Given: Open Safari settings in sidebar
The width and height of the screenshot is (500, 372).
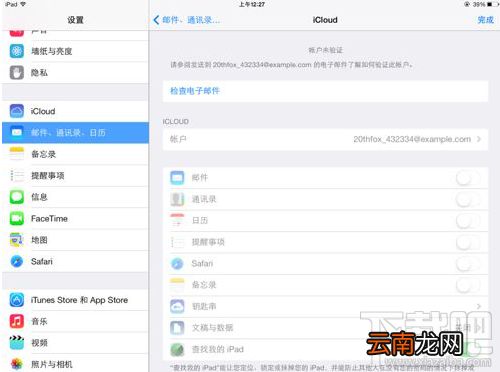Looking at the screenshot, I should coord(75,261).
